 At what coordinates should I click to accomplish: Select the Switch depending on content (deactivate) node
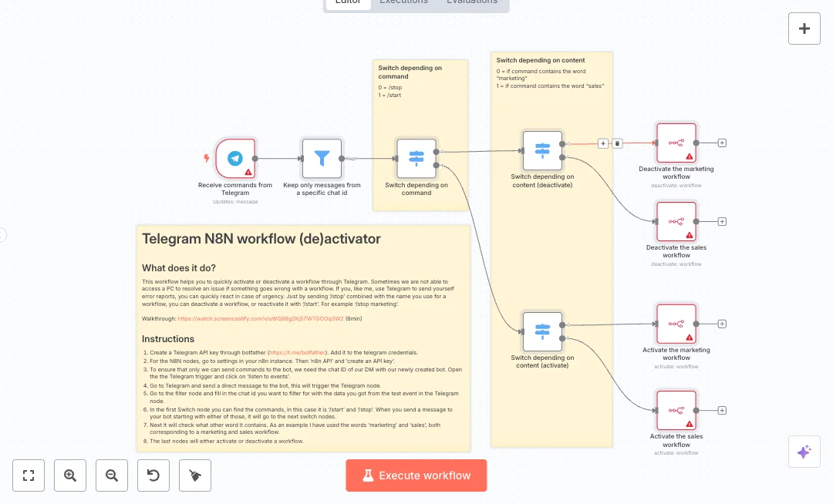[542, 150]
